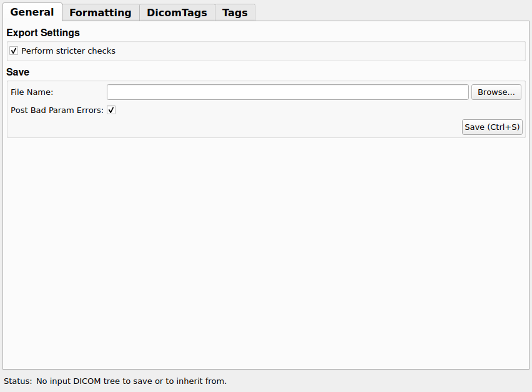
Task: Click the empty area of the General panel
Action: pos(265,250)
